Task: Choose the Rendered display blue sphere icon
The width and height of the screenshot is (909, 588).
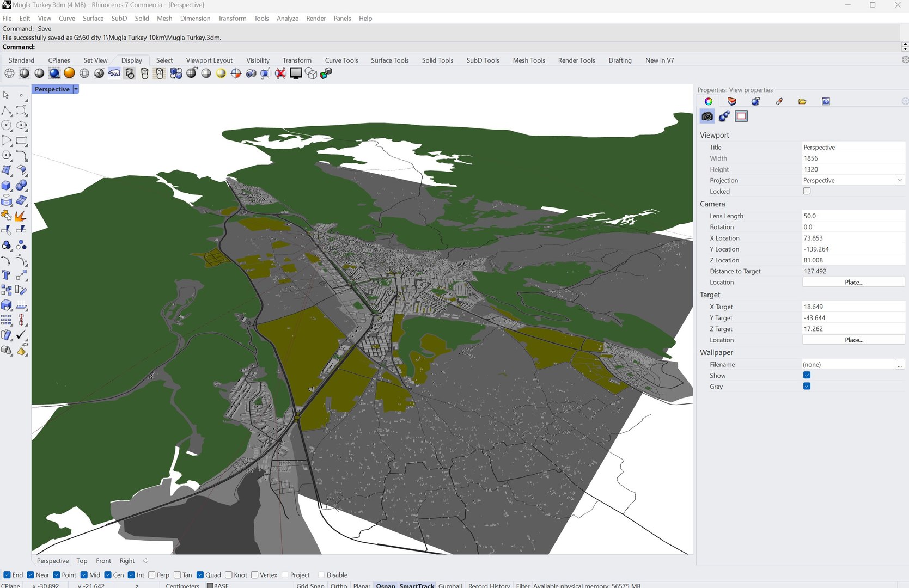Action: (54, 73)
